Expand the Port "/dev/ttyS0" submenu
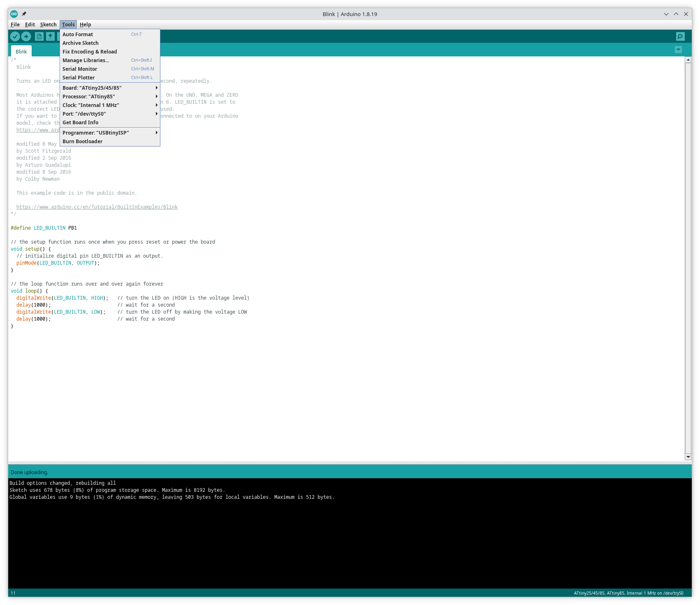 coord(110,114)
